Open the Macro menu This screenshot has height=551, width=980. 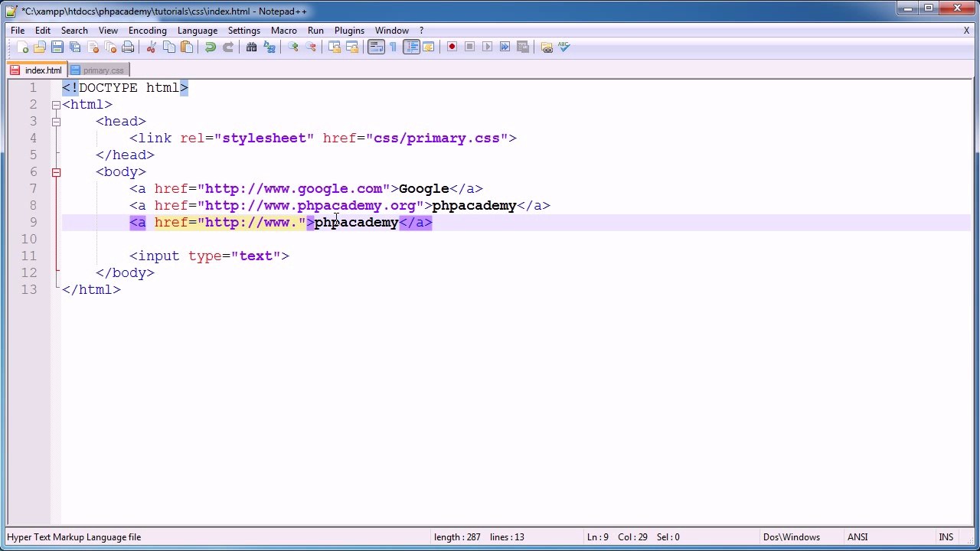(x=284, y=31)
